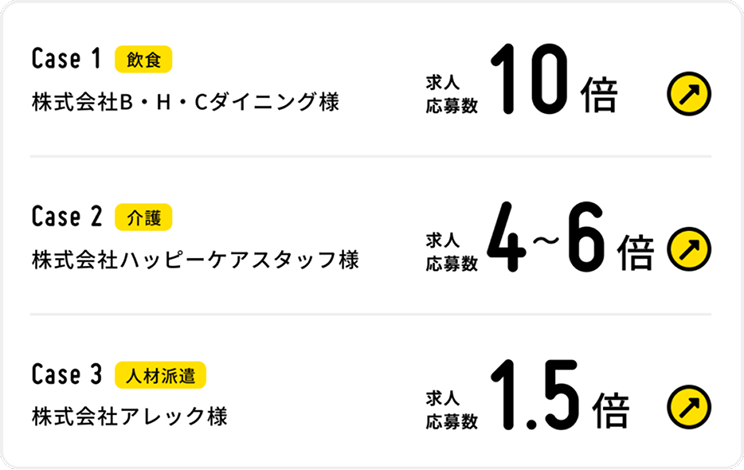Click the Case 2 heading

point(67,217)
